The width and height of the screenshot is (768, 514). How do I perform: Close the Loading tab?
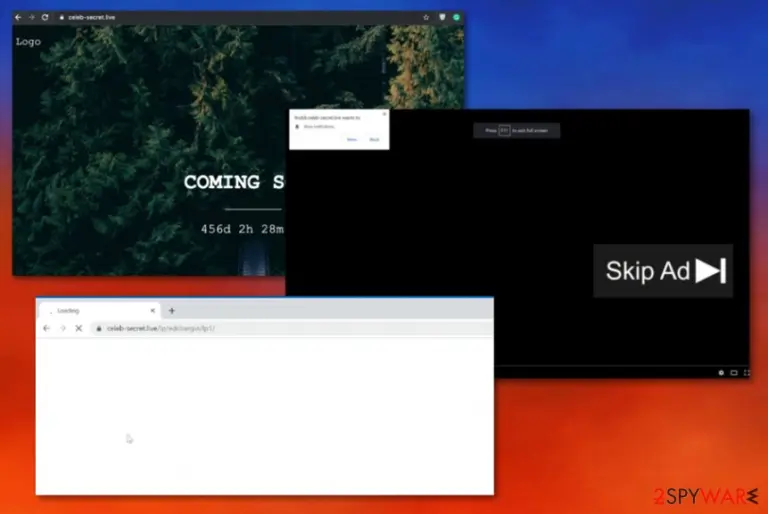(152, 311)
